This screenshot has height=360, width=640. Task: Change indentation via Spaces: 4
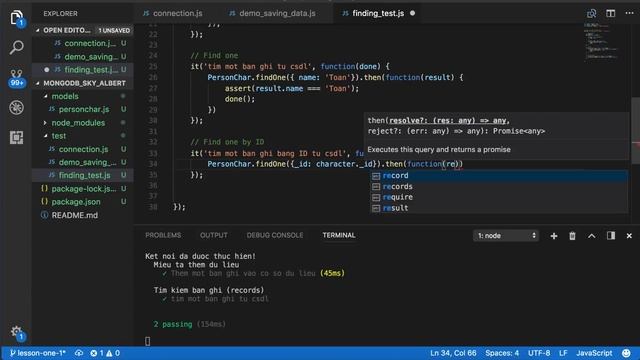point(502,353)
